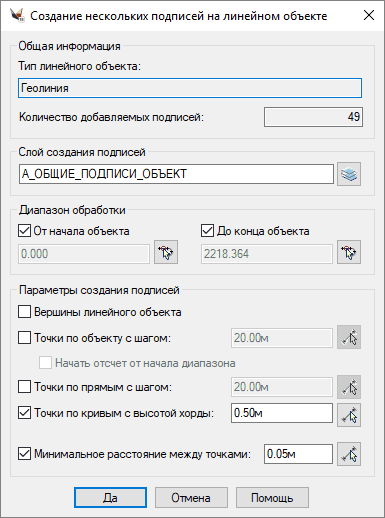
Task: Uncheck 'До конца объекта' checkbox
Action: pyautogui.click(x=207, y=231)
